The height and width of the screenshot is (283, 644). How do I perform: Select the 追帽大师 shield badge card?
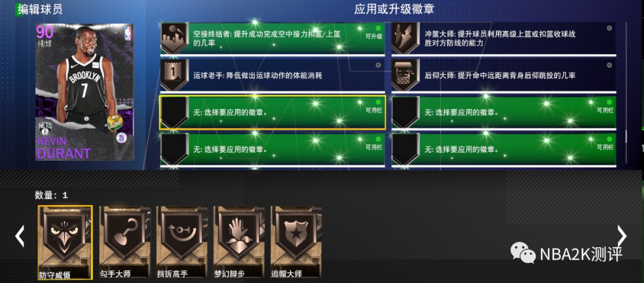tap(296, 242)
